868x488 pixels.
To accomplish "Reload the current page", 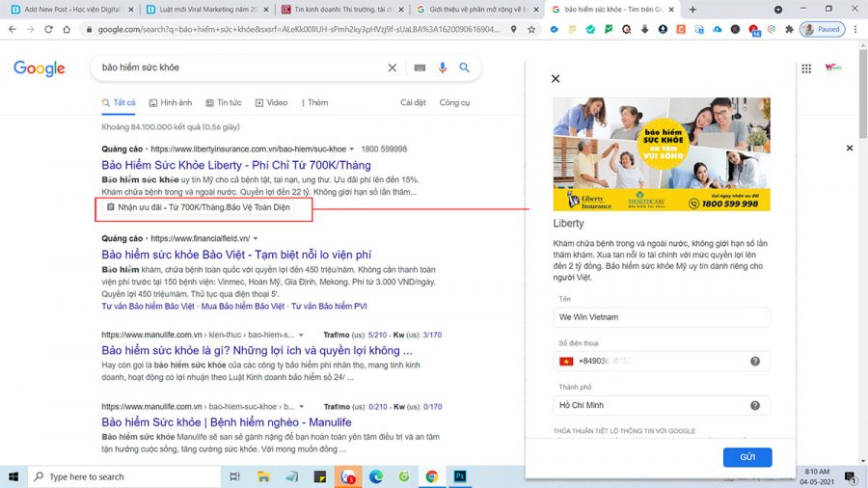I will (x=49, y=29).
